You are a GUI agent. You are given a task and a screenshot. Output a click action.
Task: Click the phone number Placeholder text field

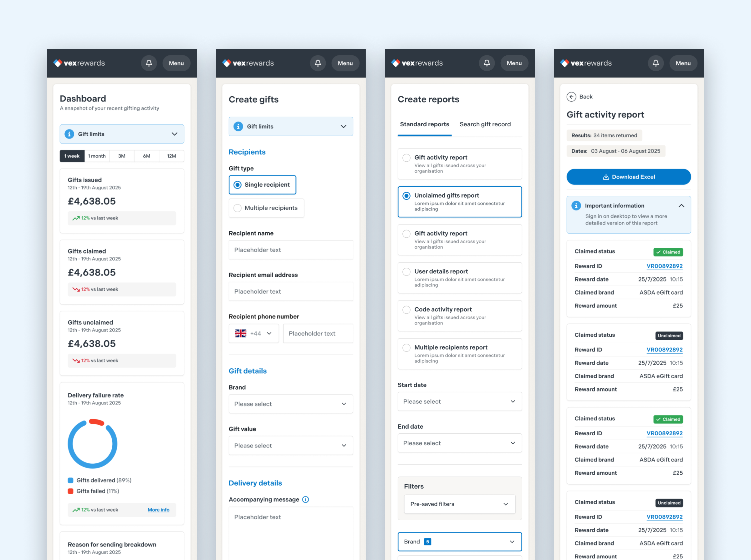318,333
